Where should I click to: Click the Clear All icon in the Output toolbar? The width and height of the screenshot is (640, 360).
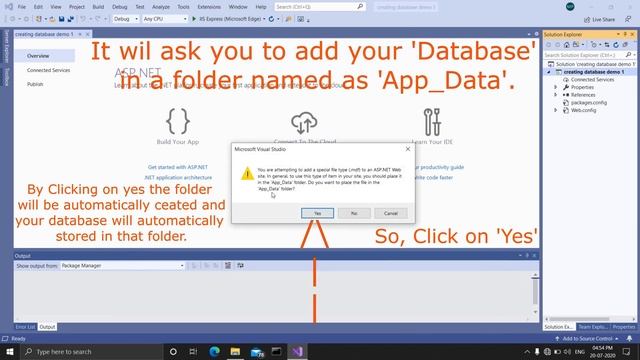click(x=228, y=266)
